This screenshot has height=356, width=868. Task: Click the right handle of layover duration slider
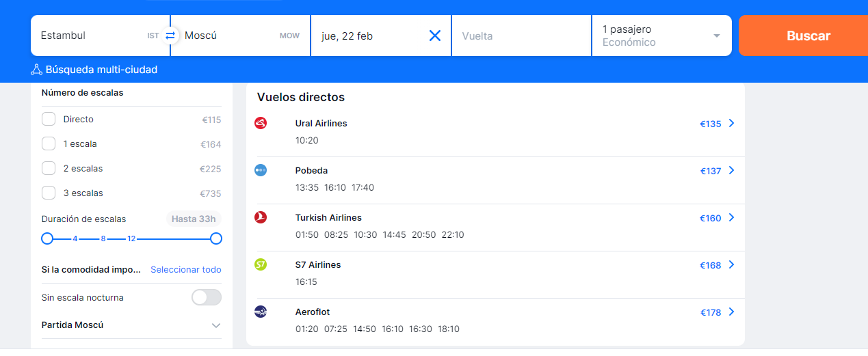pyautogui.click(x=216, y=238)
